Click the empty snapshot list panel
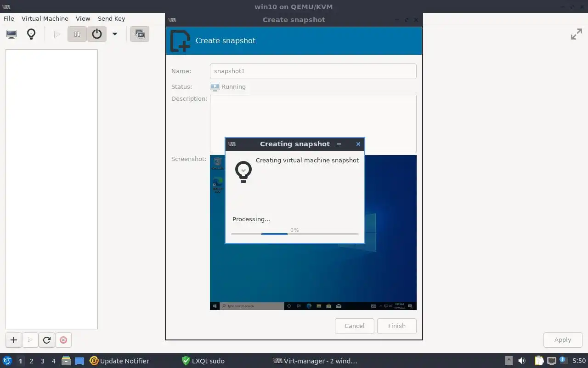The image size is (588, 368). click(x=51, y=189)
